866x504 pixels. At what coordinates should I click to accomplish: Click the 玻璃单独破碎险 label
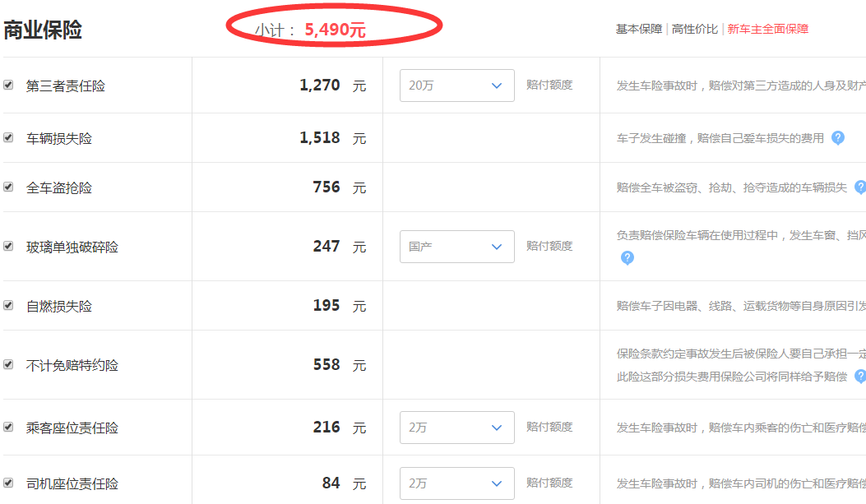pos(72,247)
